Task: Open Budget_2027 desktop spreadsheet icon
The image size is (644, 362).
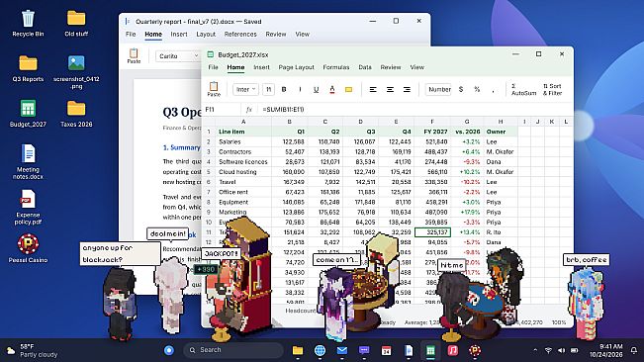Action: click(x=28, y=114)
